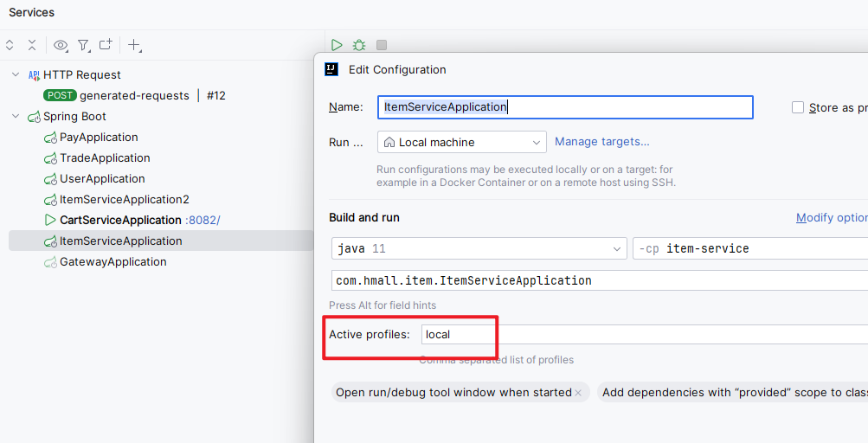Image resolution: width=868 pixels, height=443 pixels.
Task: Click into the Name input field
Action: point(565,107)
